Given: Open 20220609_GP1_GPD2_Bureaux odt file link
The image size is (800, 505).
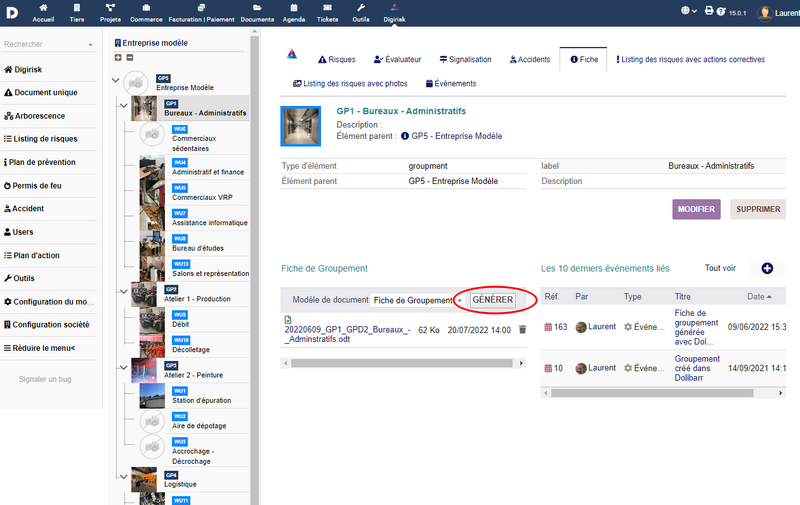Looking at the screenshot, I should point(347,334).
